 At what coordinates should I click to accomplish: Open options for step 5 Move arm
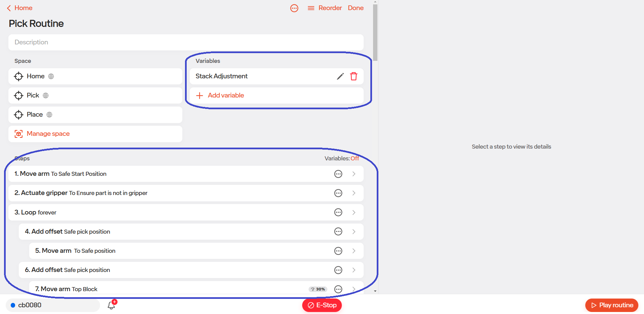click(x=338, y=251)
